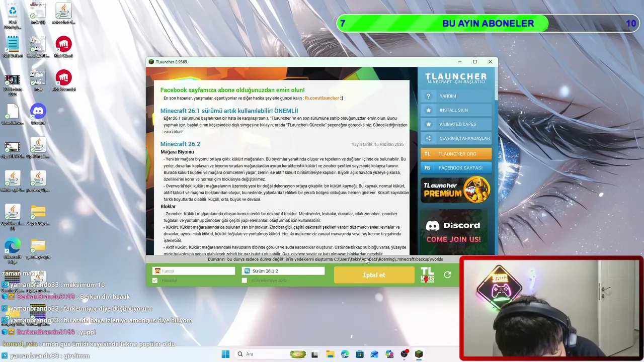The image size is (644, 362).
Task: Open OBS Studio from the taskbar
Action: tap(404, 354)
